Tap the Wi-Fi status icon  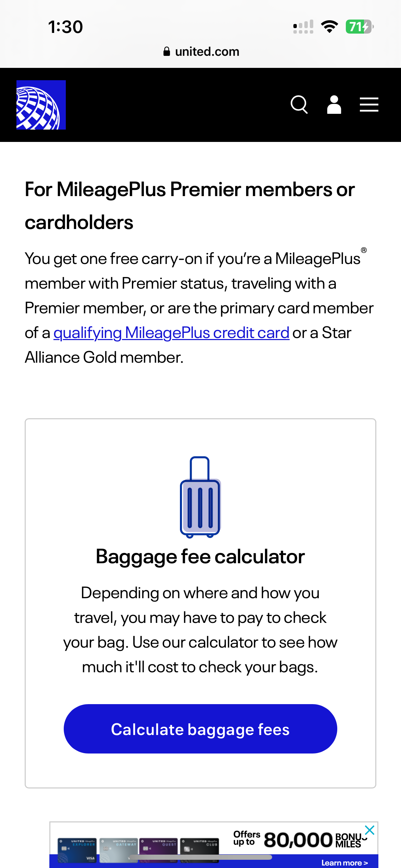329,27
